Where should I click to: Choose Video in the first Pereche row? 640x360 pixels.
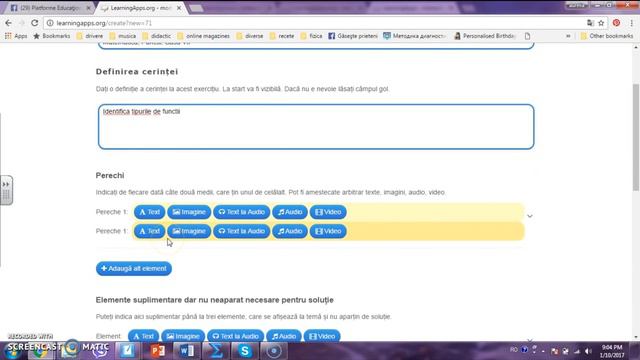pyautogui.click(x=328, y=212)
